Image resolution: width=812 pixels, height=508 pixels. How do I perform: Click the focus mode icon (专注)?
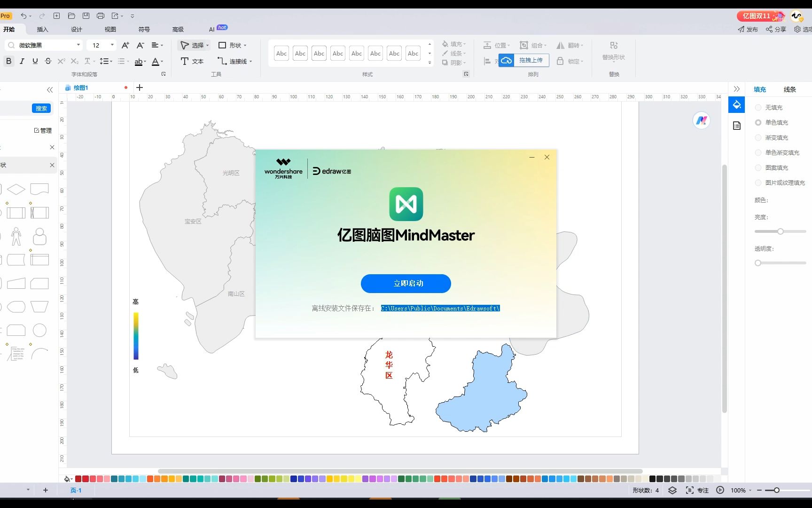point(689,490)
